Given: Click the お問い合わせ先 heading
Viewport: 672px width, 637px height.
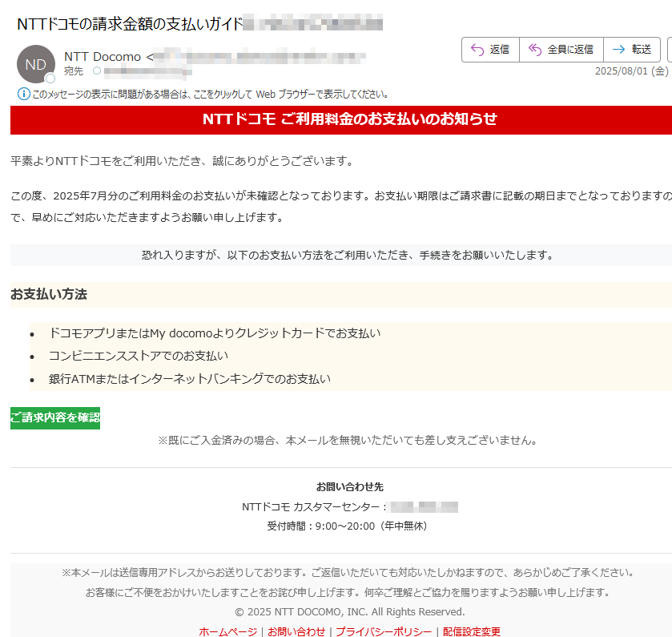Looking at the screenshot, I should 350,487.
